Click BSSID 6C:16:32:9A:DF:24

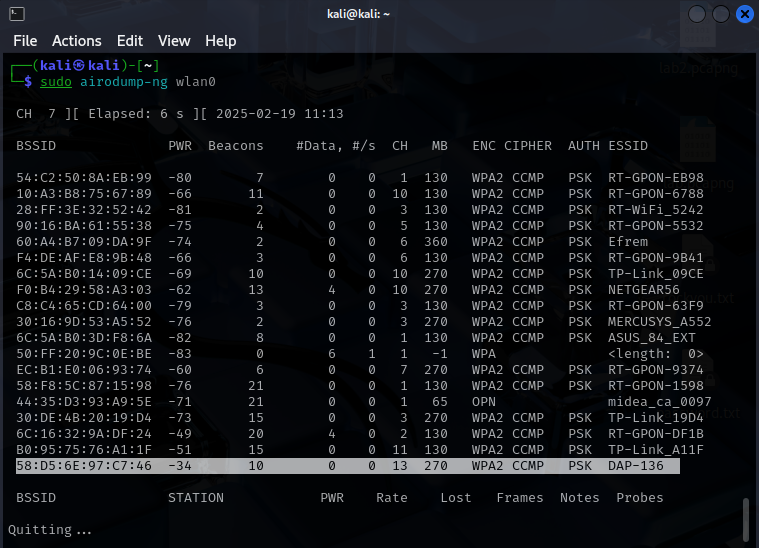84,433
